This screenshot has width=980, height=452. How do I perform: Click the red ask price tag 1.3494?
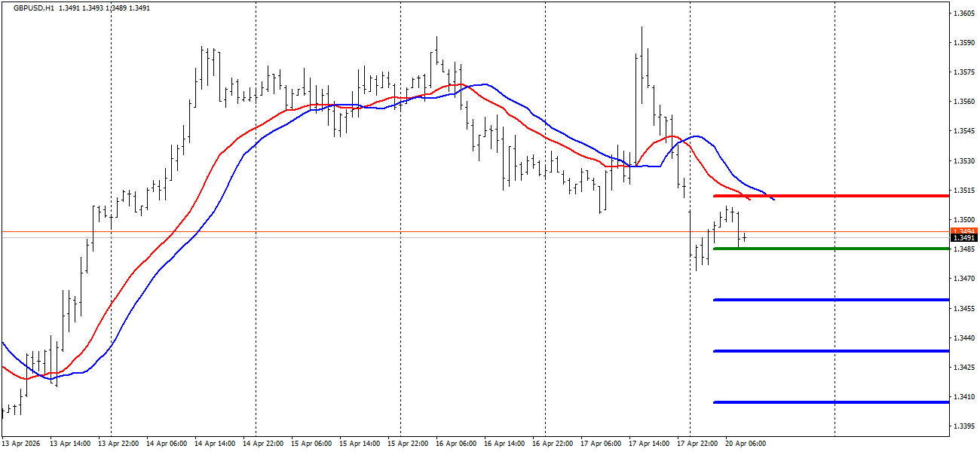(x=964, y=231)
